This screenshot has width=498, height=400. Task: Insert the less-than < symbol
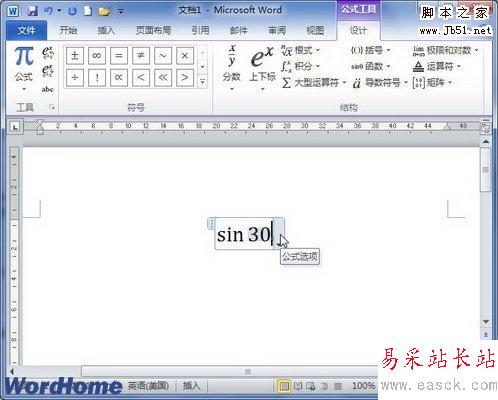click(x=141, y=78)
